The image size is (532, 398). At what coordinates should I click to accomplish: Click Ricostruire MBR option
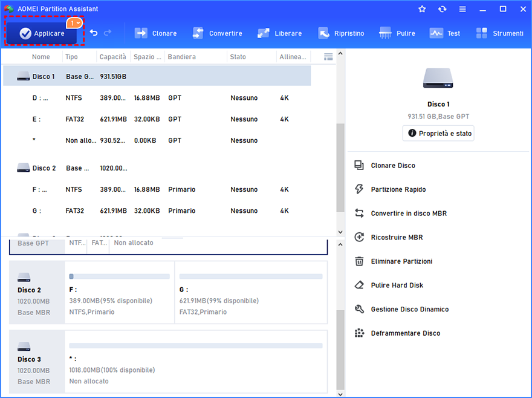point(397,237)
